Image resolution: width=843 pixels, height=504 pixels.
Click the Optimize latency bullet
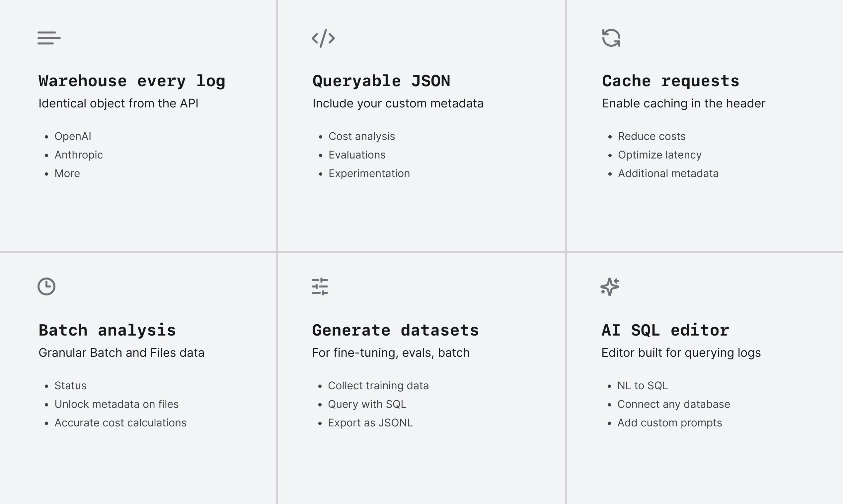pyautogui.click(x=659, y=155)
